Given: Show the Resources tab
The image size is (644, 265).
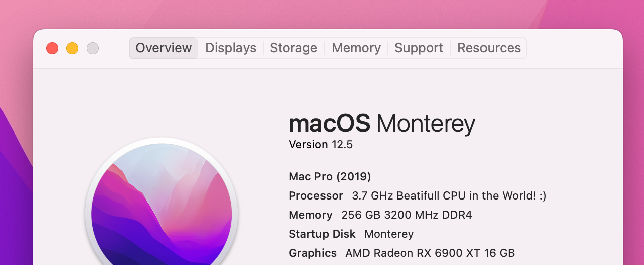Looking at the screenshot, I should (489, 48).
